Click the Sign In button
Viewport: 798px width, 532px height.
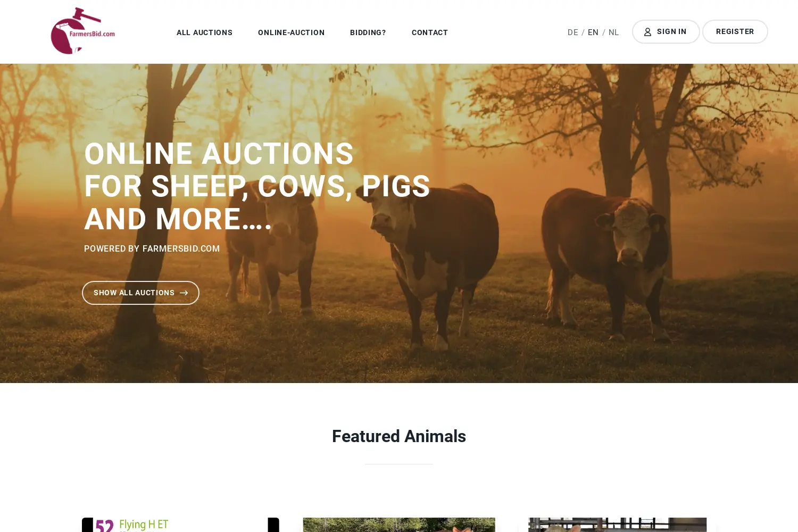click(x=666, y=32)
